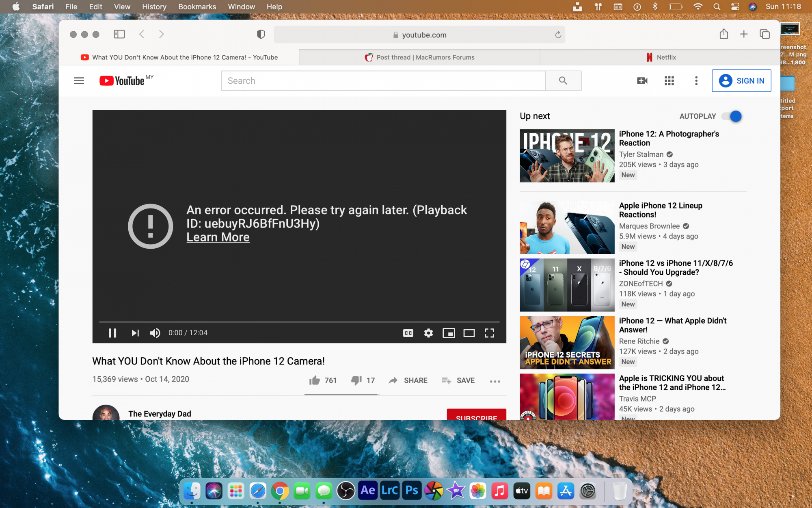
Task: Toggle the Autoplay switch
Action: pos(732,116)
